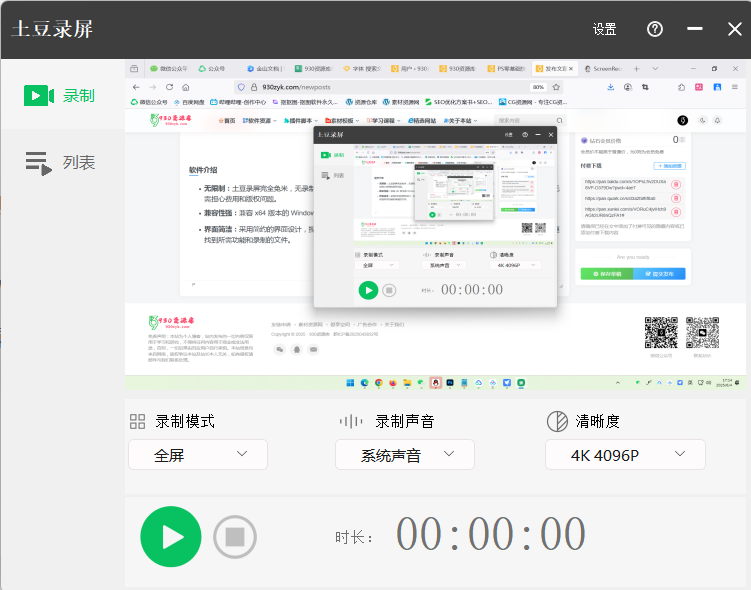Viewport: 751px width, 590px height.
Task: Click the 清晰度 label
Action: pyautogui.click(x=597, y=421)
